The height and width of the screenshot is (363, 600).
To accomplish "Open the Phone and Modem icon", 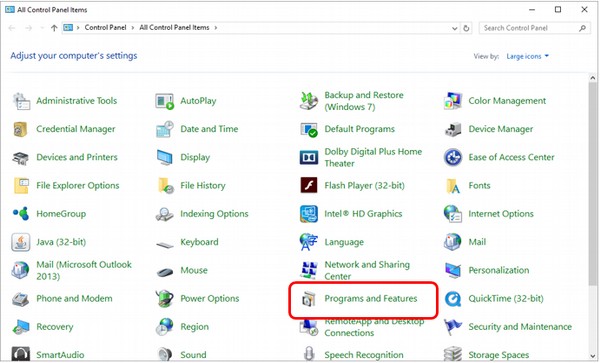I will click(x=21, y=299).
